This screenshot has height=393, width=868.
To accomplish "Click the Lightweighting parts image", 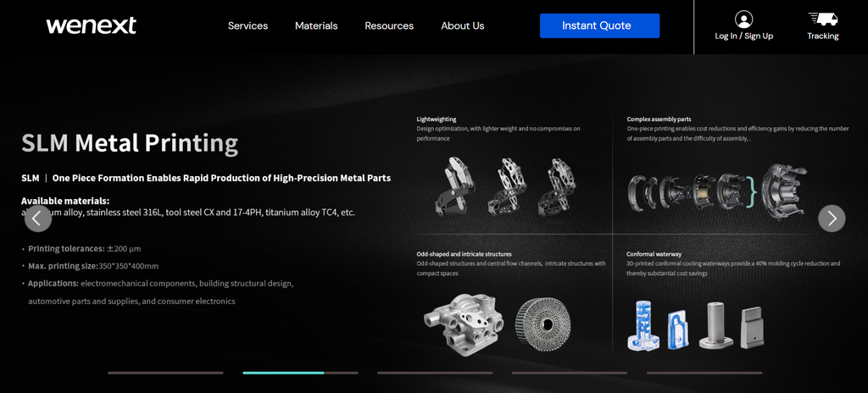I will 506,186.
